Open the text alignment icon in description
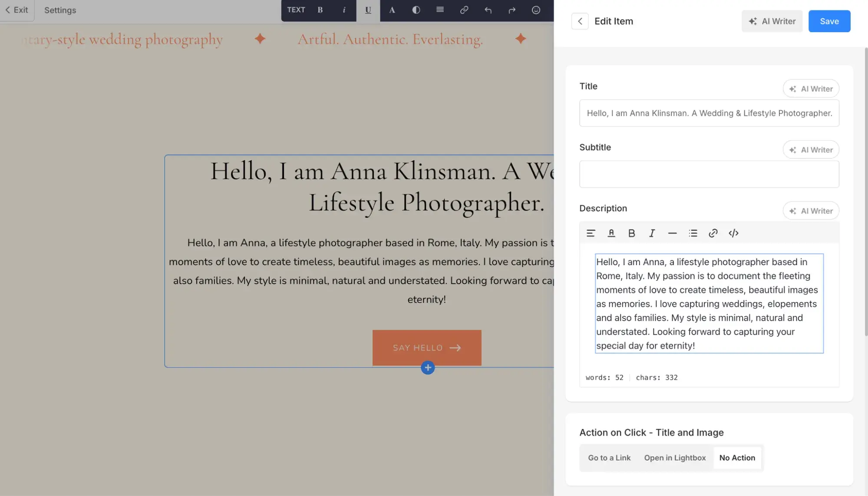Image resolution: width=868 pixels, height=496 pixels. point(591,233)
